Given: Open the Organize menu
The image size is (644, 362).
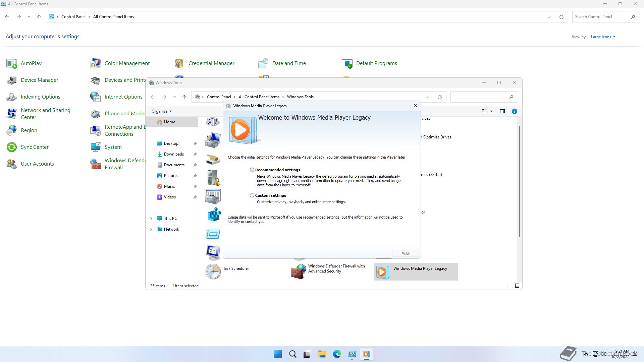Looking at the screenshot, I should click(x=161, y=111).
